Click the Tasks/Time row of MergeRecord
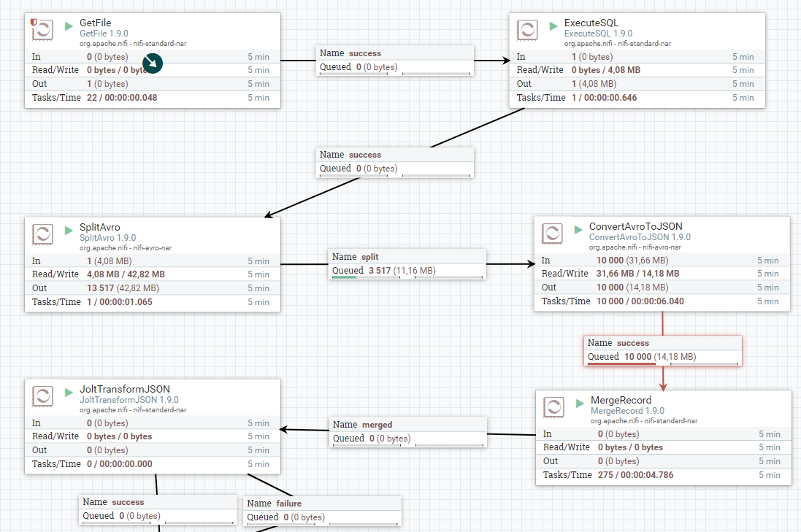Screen dimensions: 801x532 pyautogui.click(x=663, y=475)
